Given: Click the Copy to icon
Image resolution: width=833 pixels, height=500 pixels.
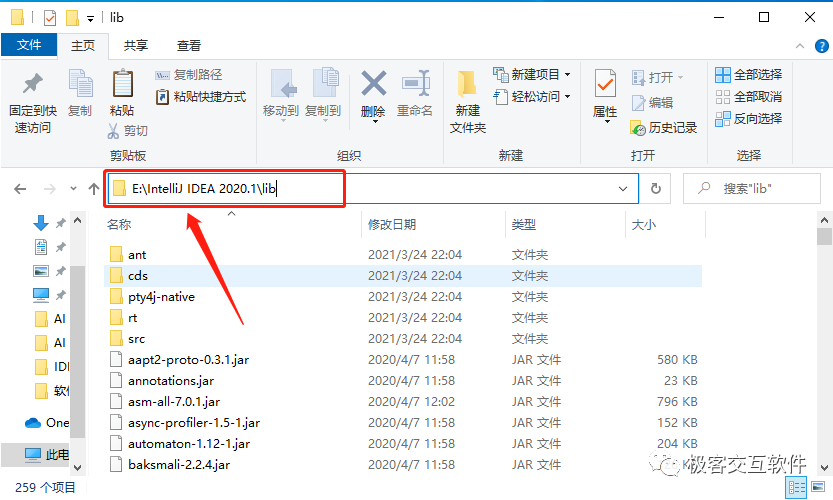Looking at the screenshot, I should pos(325,82).
